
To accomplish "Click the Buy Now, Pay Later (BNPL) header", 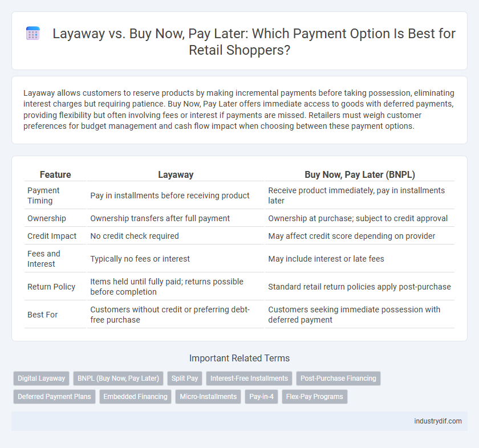I will [x=360, y=174].
